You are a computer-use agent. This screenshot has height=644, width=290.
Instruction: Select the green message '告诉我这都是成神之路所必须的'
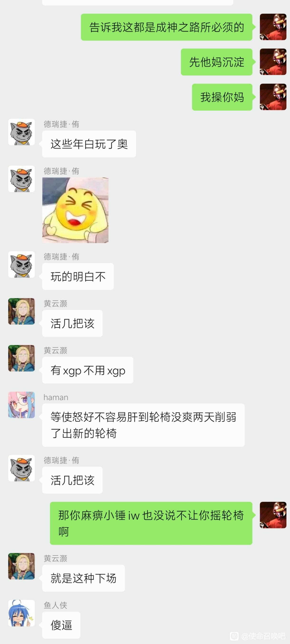[166, 27]
